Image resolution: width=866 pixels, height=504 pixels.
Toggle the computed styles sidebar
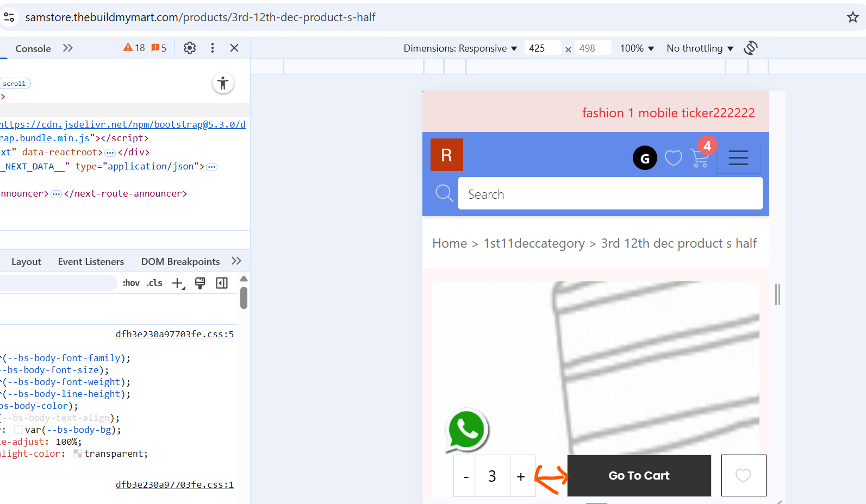(x=222, y=283)
